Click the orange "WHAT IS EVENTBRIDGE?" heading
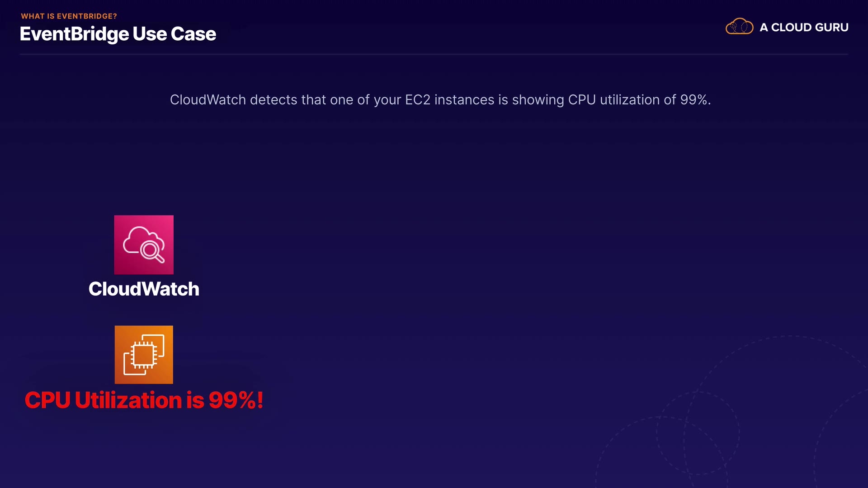The image size is (868, 488). (x=69, y=16)
